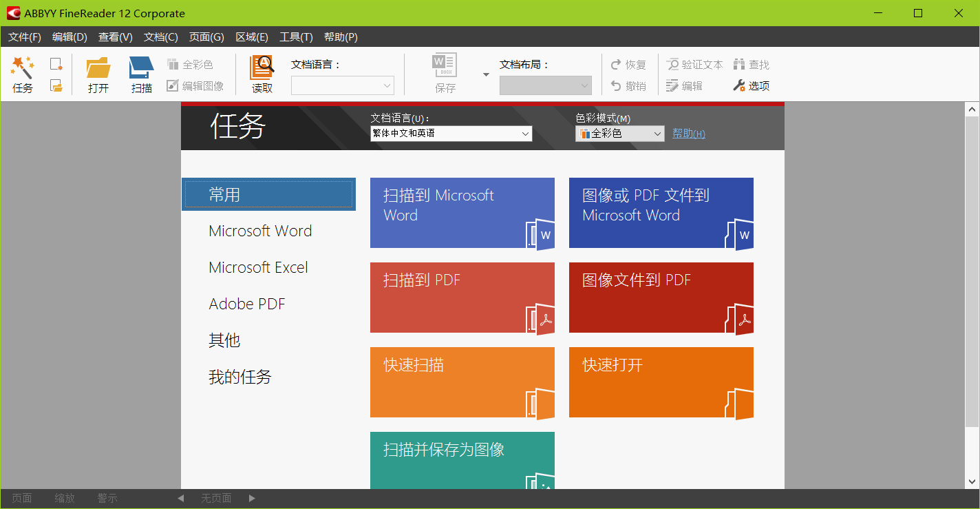Select the 扫描到 PDF tile

pos(462,298)
